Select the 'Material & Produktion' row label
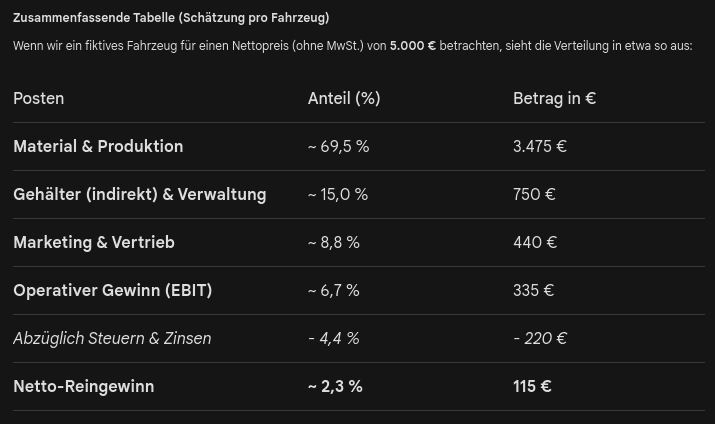This screenshot has height=424, width=715. pyautogui.click(x=98, y=146)
